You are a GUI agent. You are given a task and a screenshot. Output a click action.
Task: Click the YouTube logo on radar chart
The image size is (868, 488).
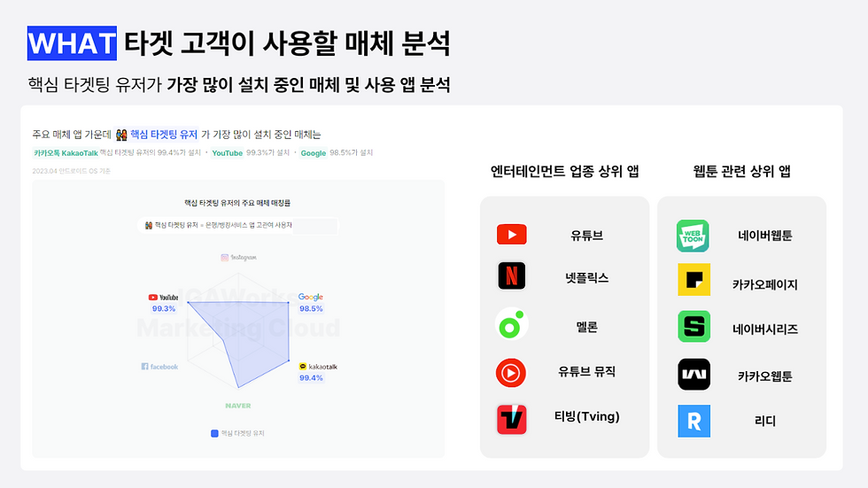click(x=163, y=297)
